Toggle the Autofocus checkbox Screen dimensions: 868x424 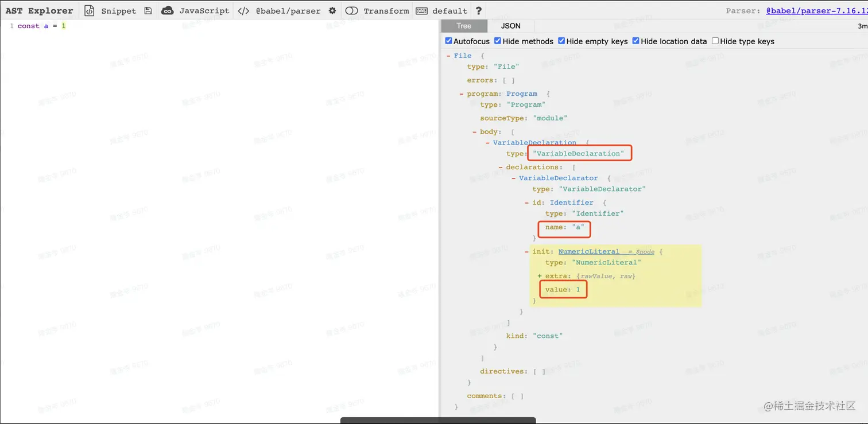pyautogui.click(x=449, y=41)
